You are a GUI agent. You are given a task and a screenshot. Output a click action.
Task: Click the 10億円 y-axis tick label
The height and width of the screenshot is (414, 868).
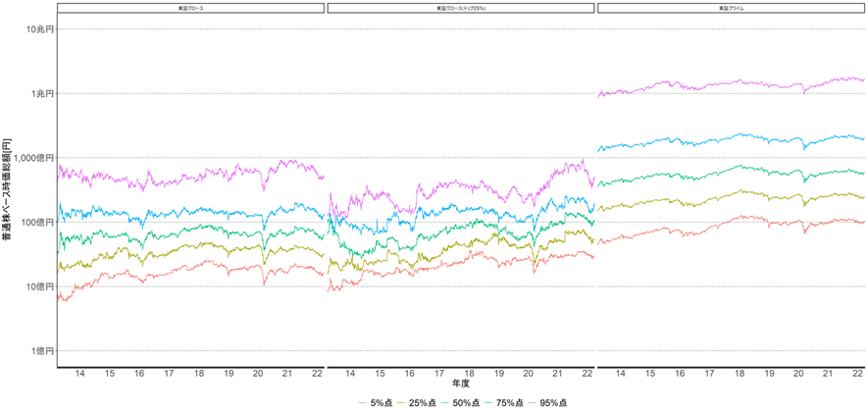(41, 286)
